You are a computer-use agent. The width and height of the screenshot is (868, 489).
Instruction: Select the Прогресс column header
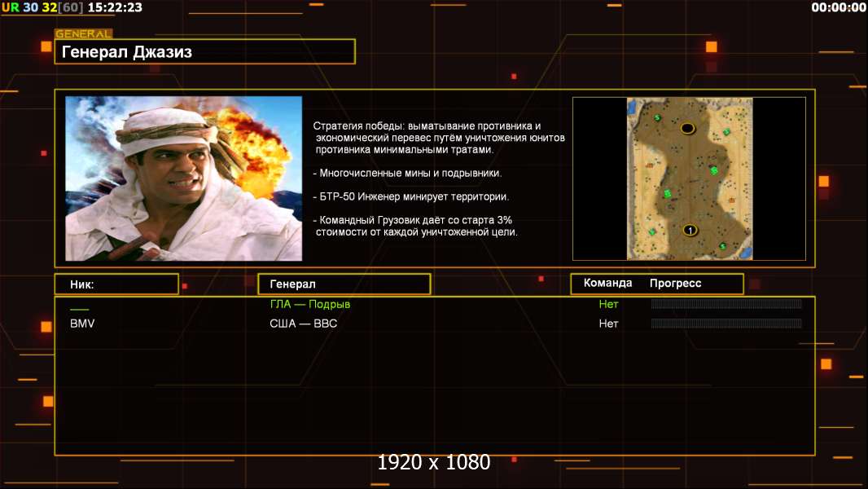pos(675,283)
